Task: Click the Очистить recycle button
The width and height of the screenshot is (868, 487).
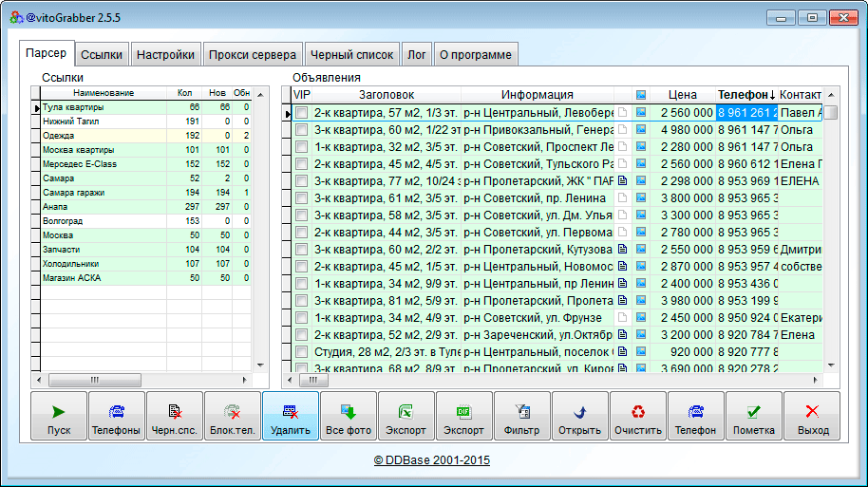Action: [x=638, y=416]
